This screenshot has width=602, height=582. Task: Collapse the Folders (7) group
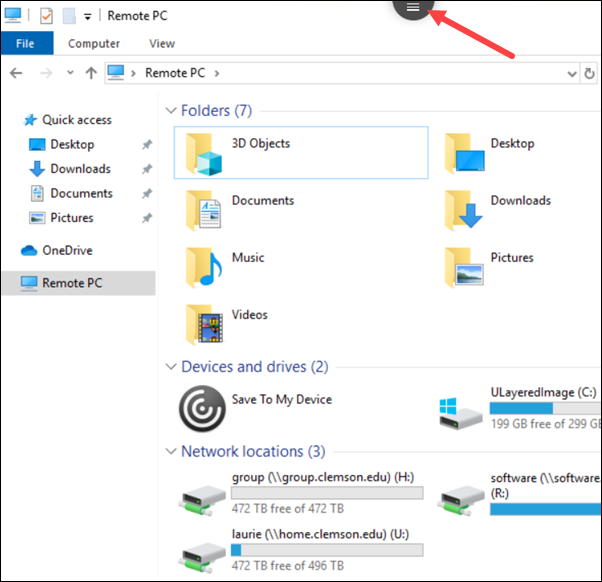pos(171,111)
